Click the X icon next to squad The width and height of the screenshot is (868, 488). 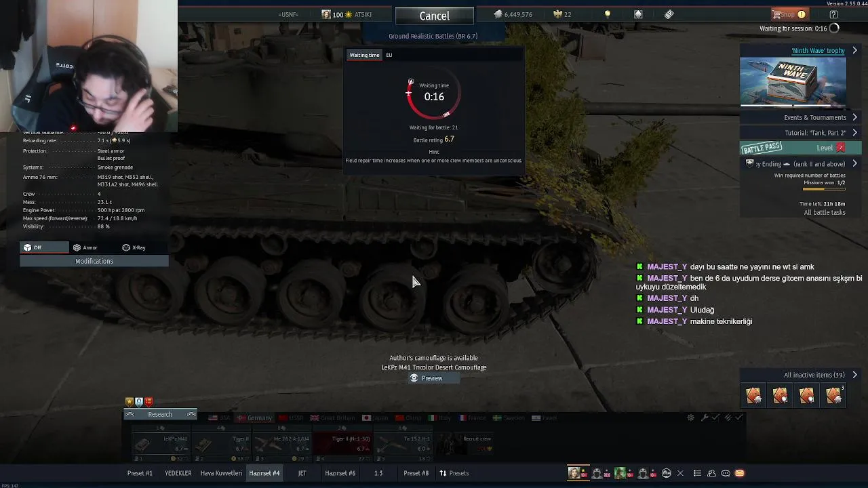[680, 473]
